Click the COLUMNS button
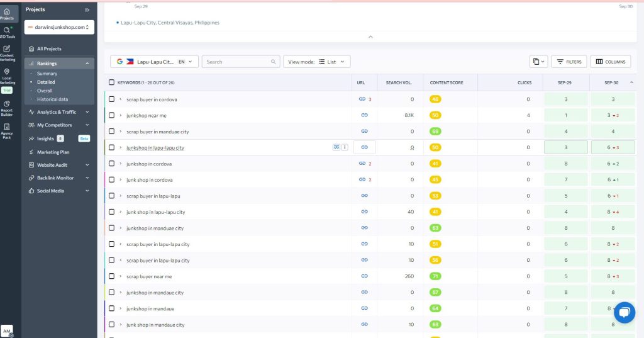Image resolution: width=644 pixels, height=338 pixels. (610, 62)
